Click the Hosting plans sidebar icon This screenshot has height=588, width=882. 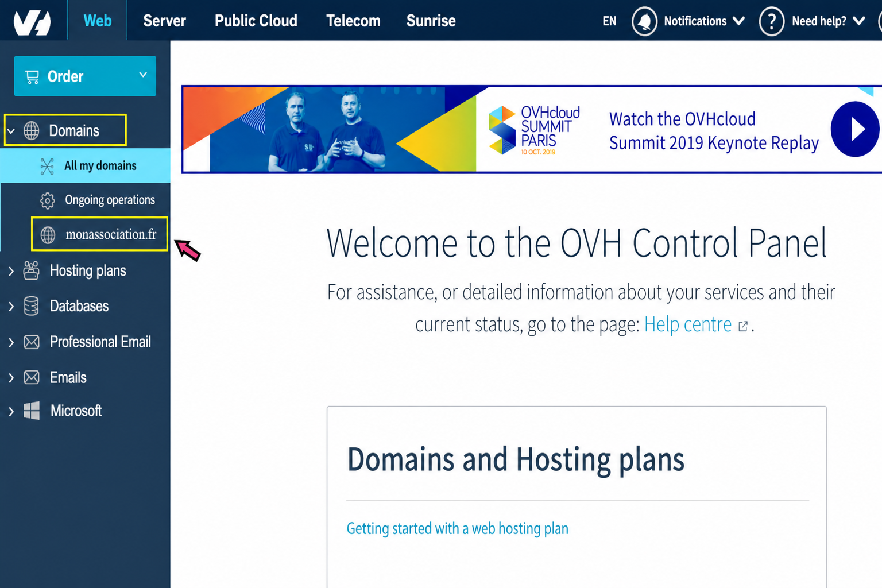[32, 270]
